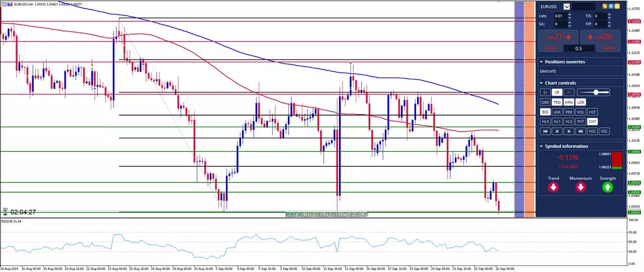Screen dimensions: 644x272
Task: Increase Lots with the up stepper arrow
Action: 570,14
